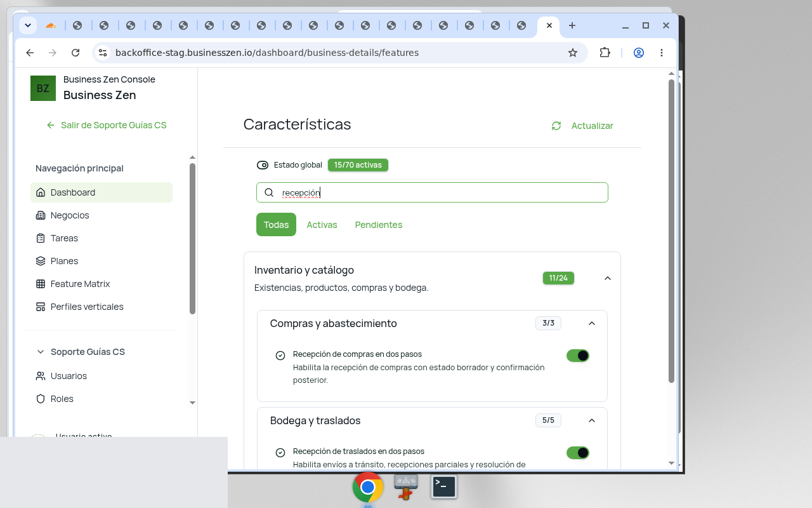The height and width of the screenshot is (508, 812).
Task: Click the browser reload icon
Action: (x=75, y=53)
